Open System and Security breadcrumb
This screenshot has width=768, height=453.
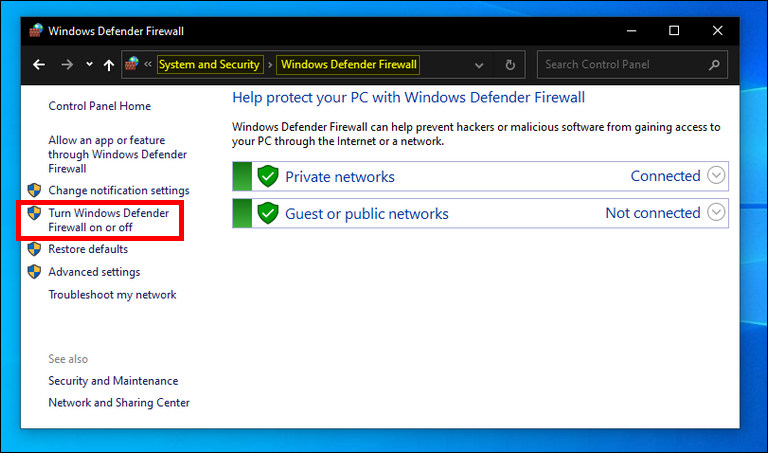coord(210,65)
